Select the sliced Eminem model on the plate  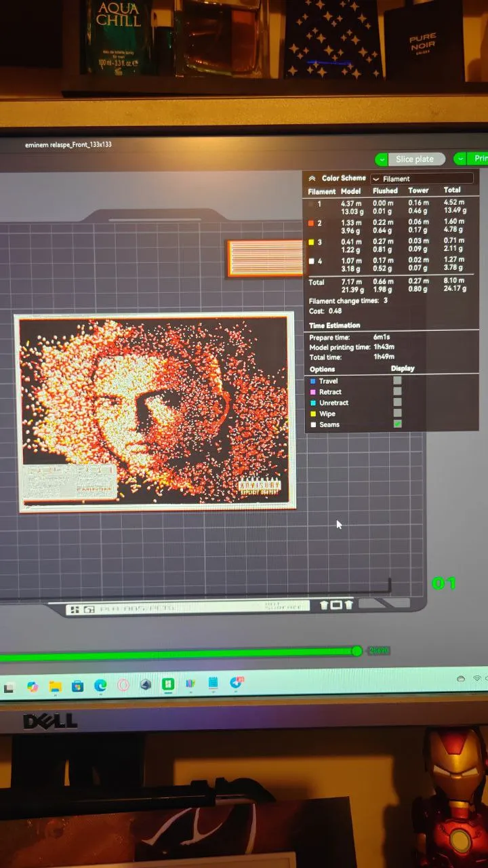tap(156, 411)
